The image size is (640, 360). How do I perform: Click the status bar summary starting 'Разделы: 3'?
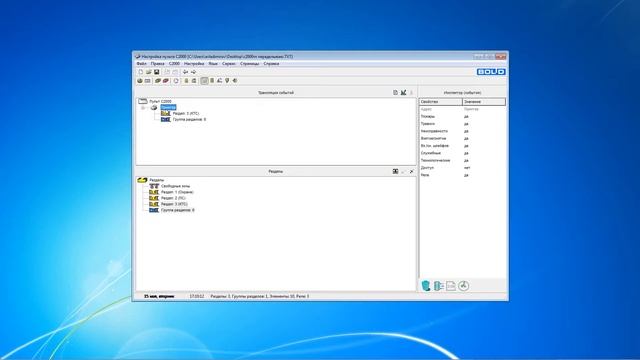(x=260, y=296)
